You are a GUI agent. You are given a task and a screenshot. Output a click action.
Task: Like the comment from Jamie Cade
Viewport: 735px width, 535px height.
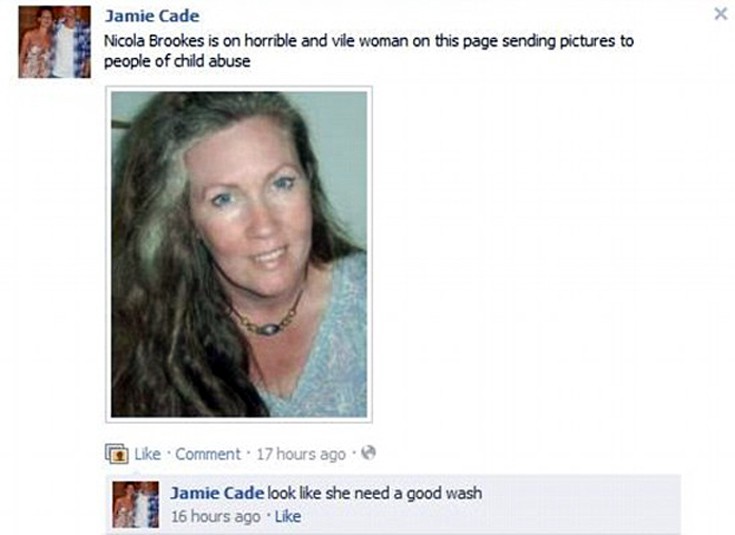288,516
